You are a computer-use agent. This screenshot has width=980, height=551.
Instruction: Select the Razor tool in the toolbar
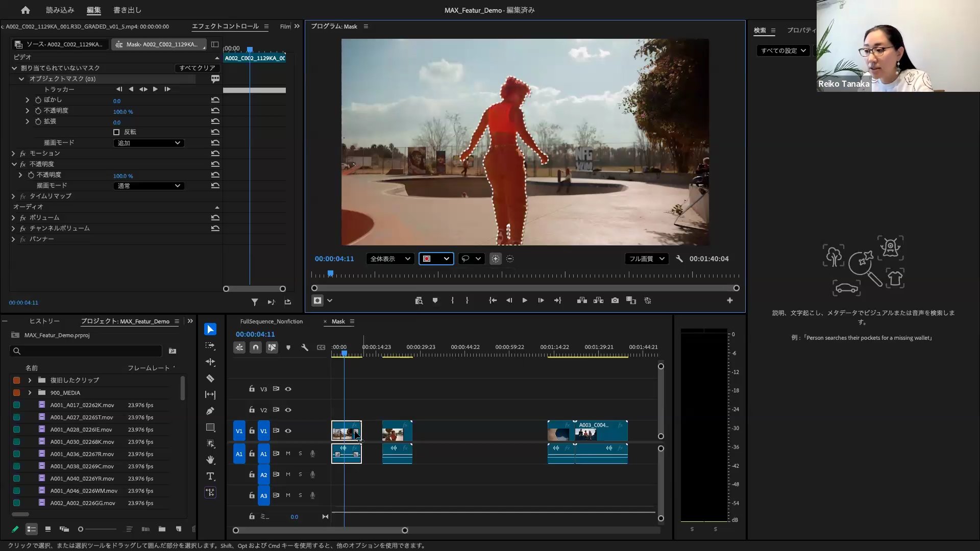[210, 379]
